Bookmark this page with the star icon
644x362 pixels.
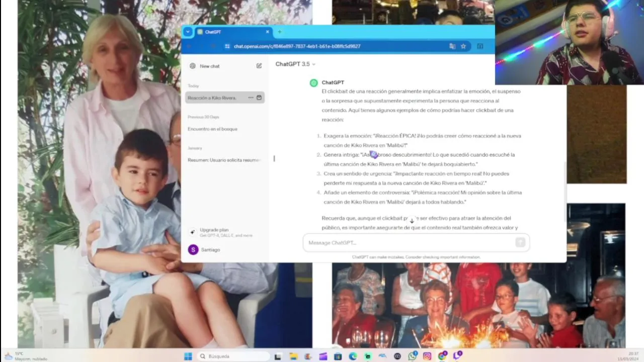tap(463, 46)
